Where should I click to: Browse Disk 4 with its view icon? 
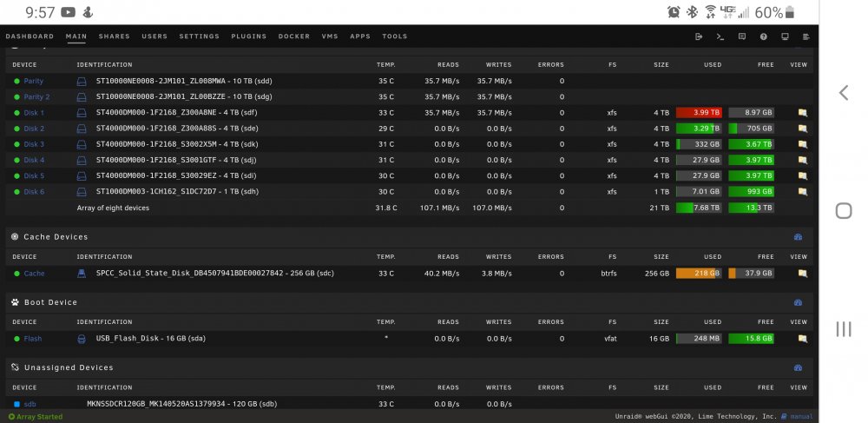[802, 160]
